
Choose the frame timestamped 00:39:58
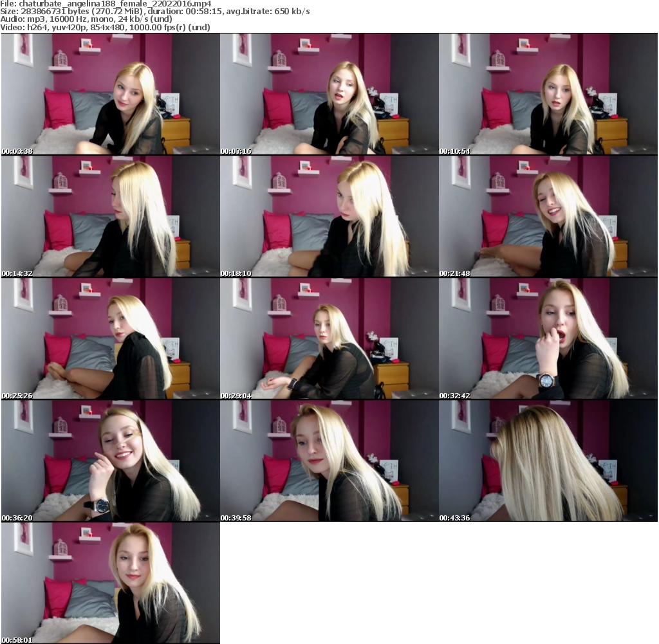click(329, 461)
